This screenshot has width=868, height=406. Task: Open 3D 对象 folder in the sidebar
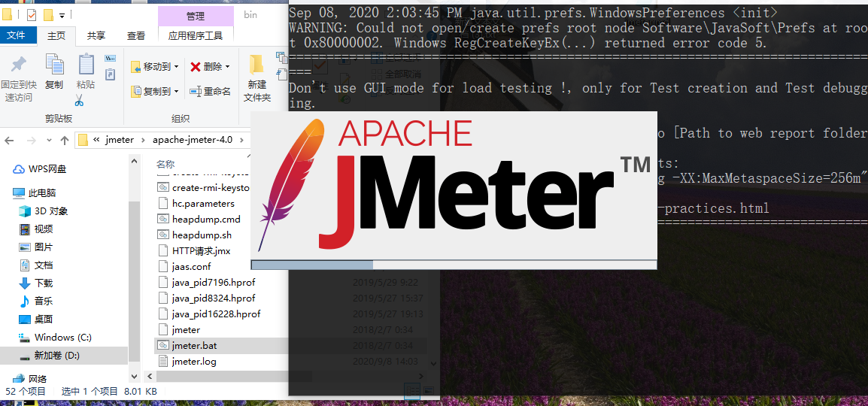click(x=43, y=211)
